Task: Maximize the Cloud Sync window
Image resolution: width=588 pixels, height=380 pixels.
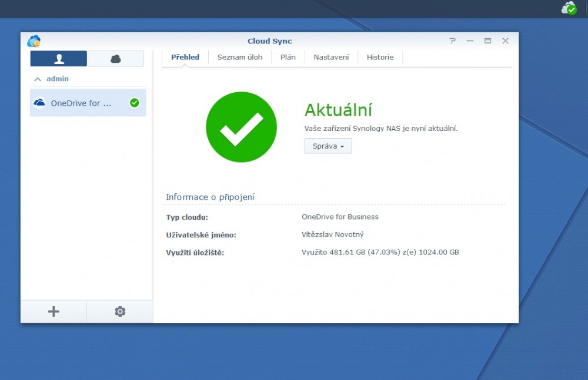Action: 487,41
